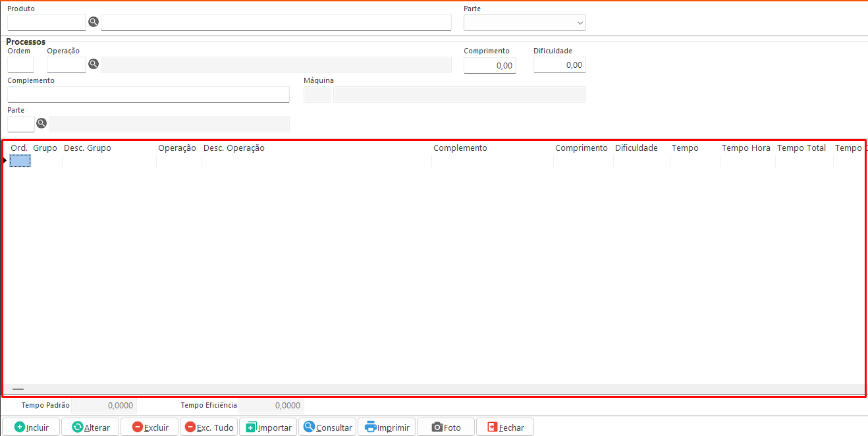The image size is (868, 436).
Task: Focus the Ordem input field
Action: pyautogui.click(x=20, y=65)
